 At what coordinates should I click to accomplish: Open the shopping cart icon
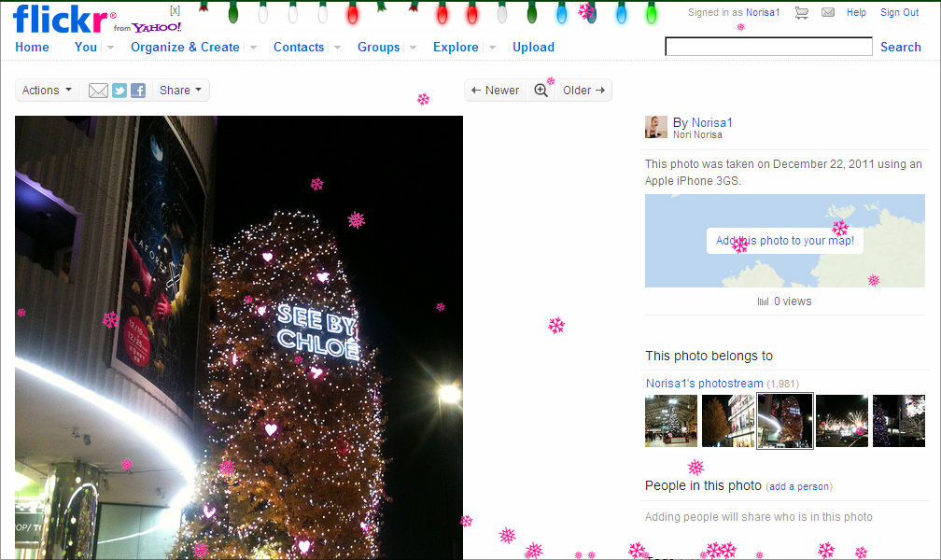coord(801,13)
